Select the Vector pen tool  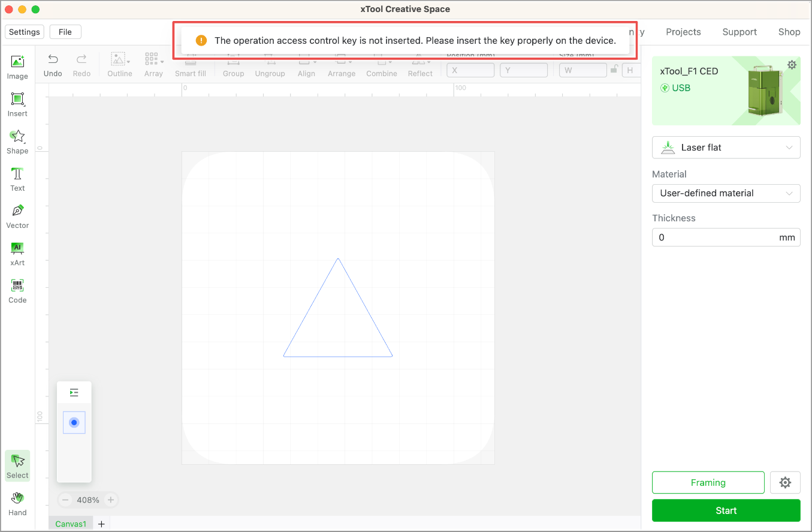[x=17, y=216]
